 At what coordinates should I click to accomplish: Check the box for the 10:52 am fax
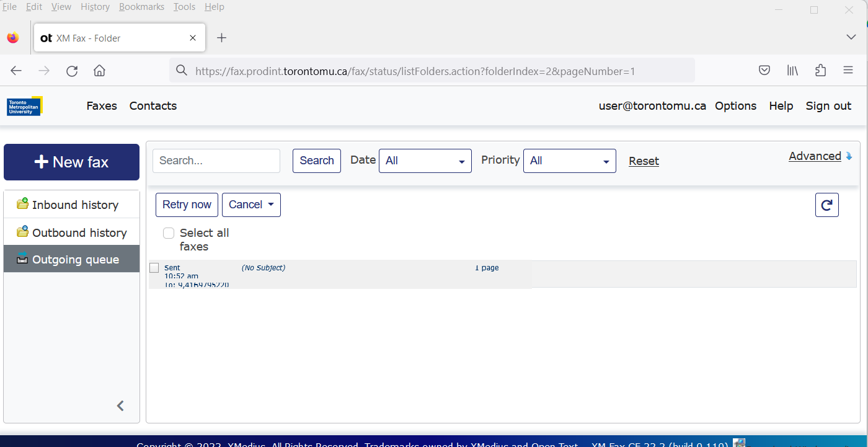coord(154,268)
